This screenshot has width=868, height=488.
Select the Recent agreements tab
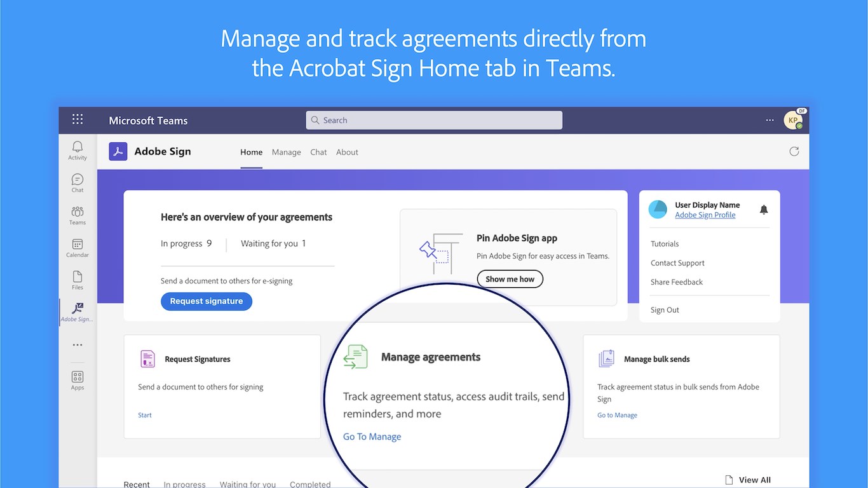tap(137, 484)
